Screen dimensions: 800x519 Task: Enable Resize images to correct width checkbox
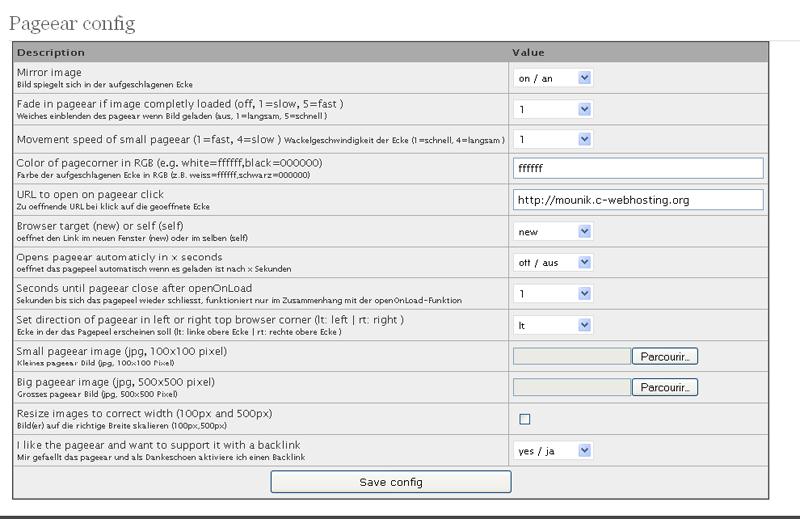[x=524, y=419]
